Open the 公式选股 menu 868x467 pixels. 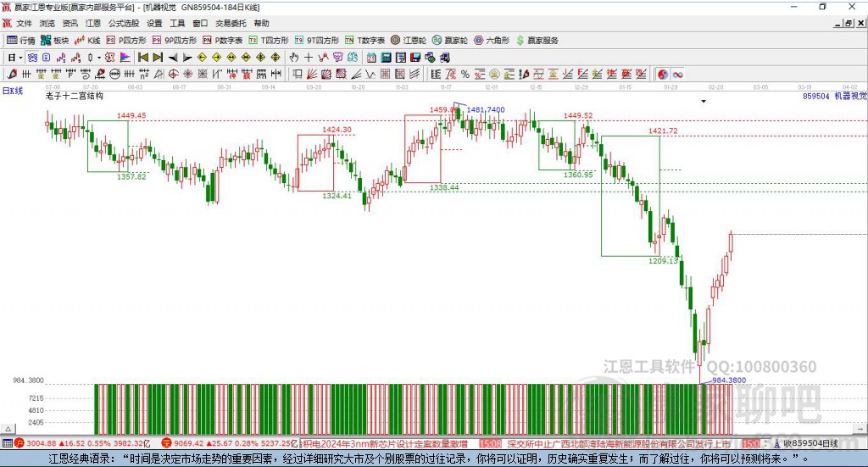[x=124, y=23]
